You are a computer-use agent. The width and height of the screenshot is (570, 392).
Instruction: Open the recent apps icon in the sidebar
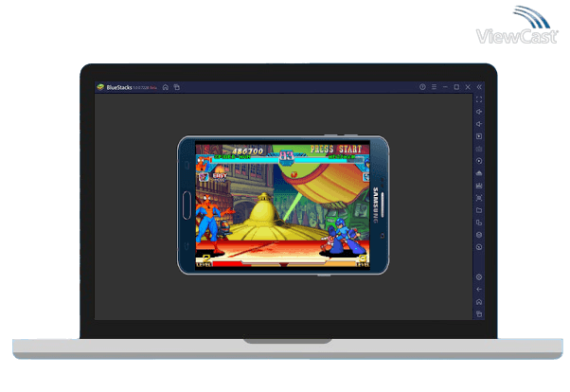[x=479, y=314]
